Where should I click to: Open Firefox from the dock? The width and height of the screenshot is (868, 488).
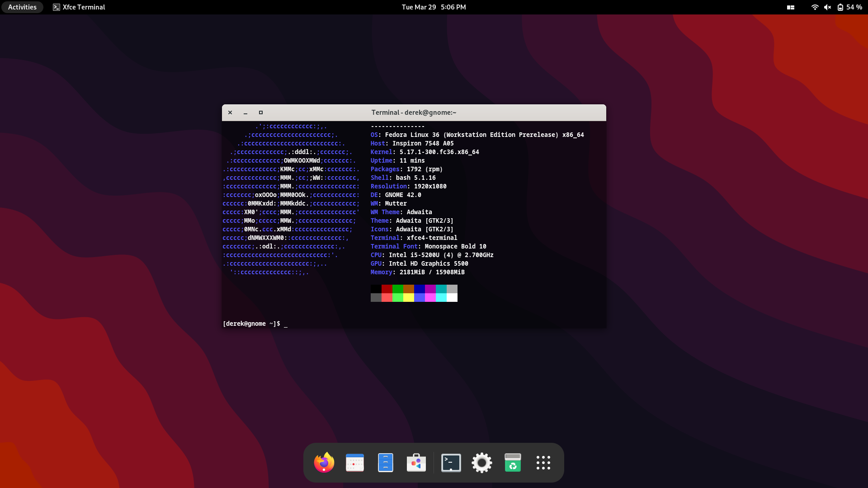click(x=324, y=462)
